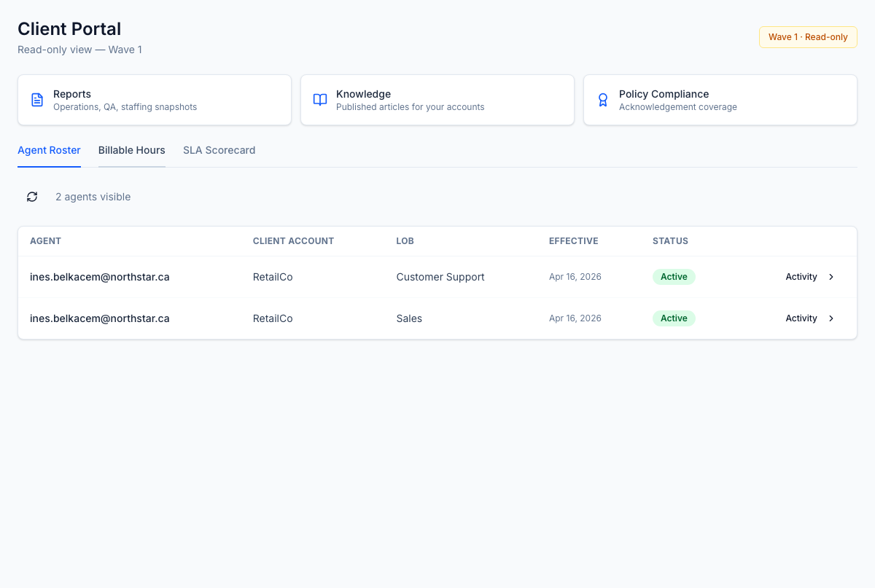
Task: Click Apr 16, 2026 in Sales row
Action: tap(575, 318)
